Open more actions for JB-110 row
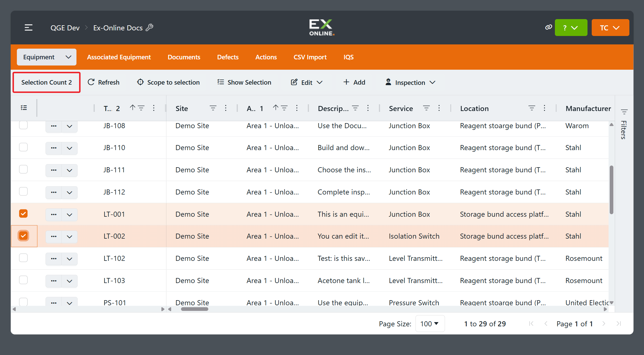 click(x=54, y=148)
